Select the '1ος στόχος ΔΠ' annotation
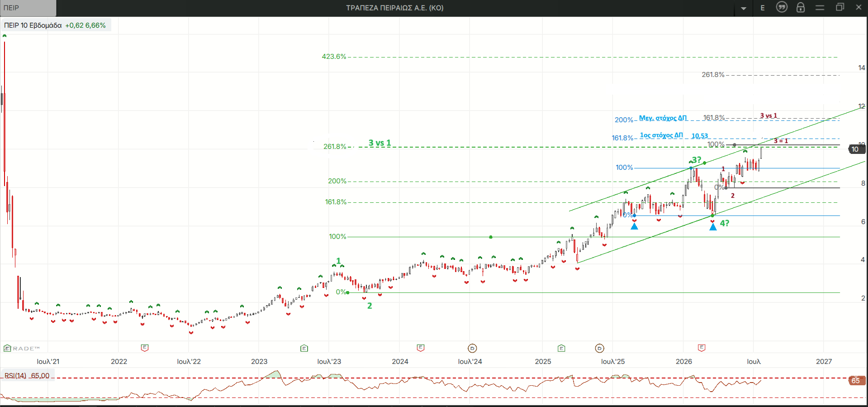The height and width of the screenshot is (407, 868). [x=661, y=135]
